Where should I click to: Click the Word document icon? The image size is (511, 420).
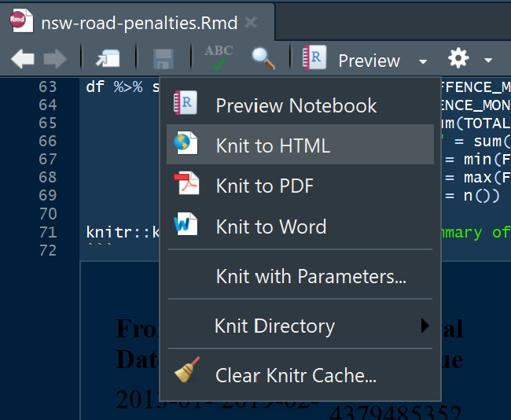[186, 223]
